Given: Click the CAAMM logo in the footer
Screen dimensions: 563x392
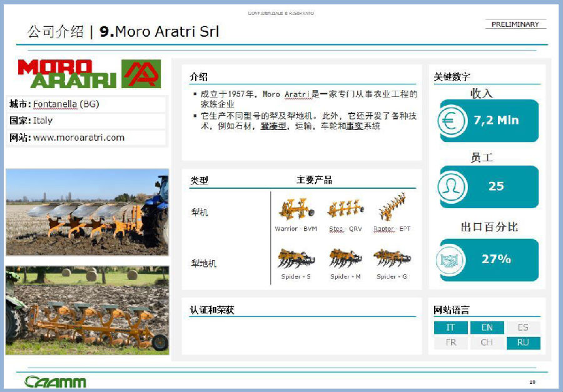Looking at the screenshot, I should click(55, 381).
